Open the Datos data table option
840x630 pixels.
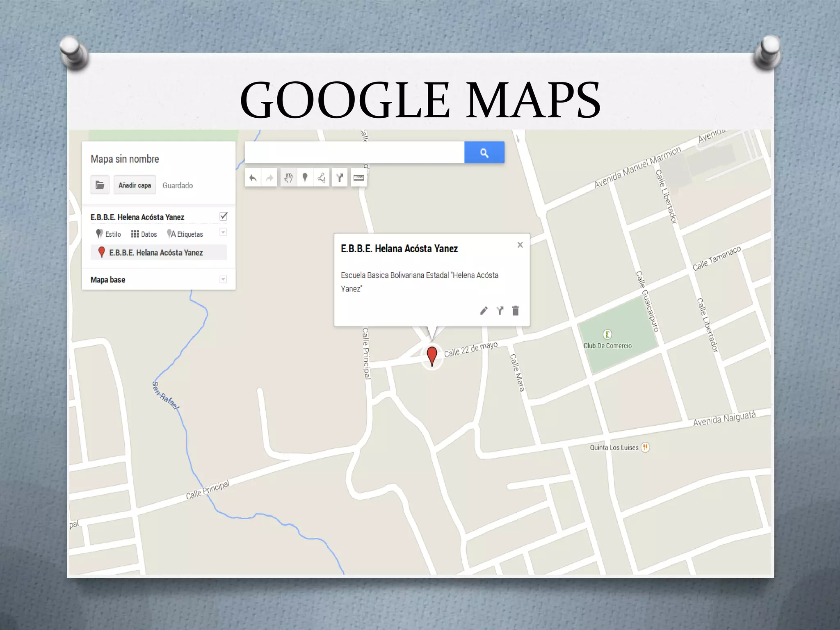(144, 234)
